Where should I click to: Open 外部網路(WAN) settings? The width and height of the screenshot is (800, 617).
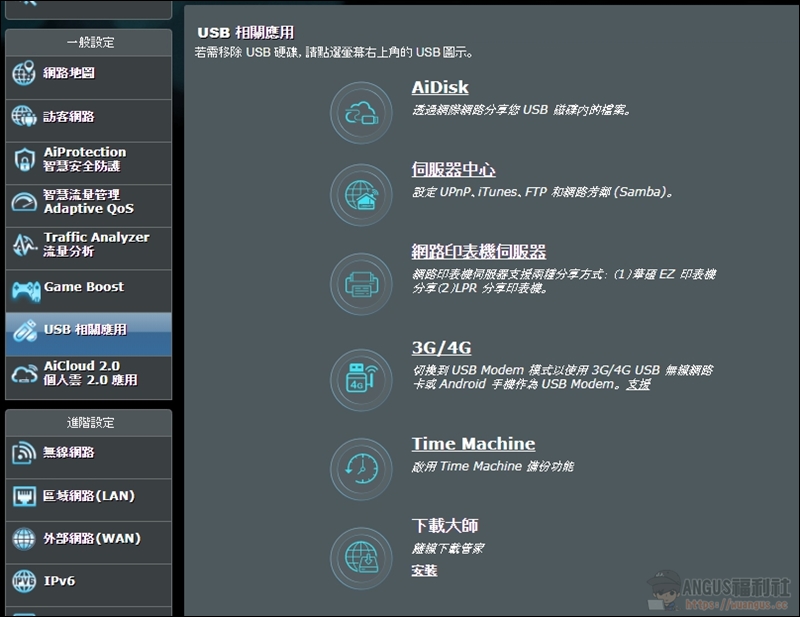(91, 539)
